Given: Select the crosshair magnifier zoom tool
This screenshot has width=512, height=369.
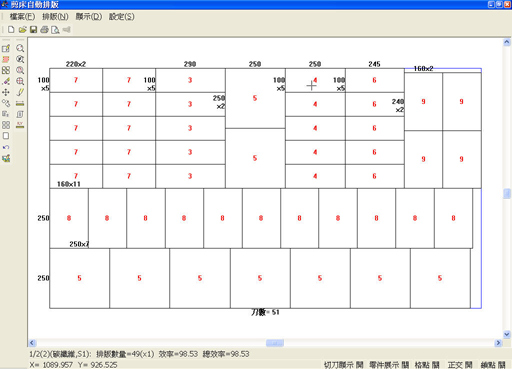Looking at the screenshot, I should (20, 81).
